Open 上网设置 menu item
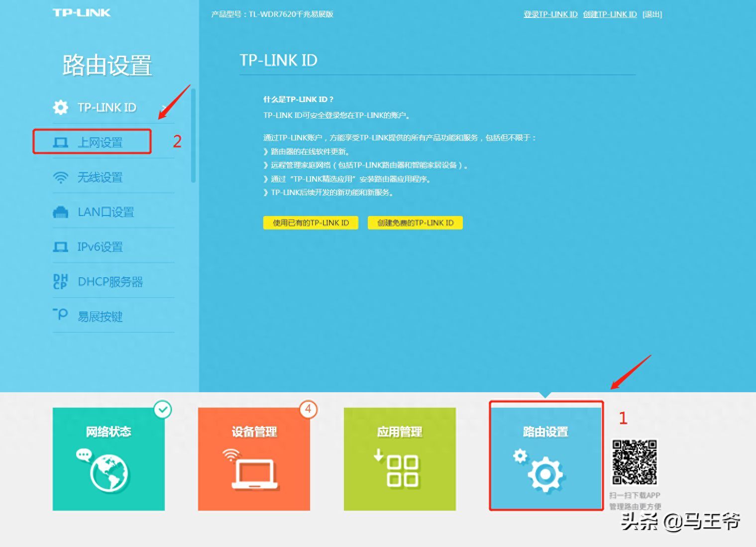This screenshot has width=756, height=547. coord(113,142)
